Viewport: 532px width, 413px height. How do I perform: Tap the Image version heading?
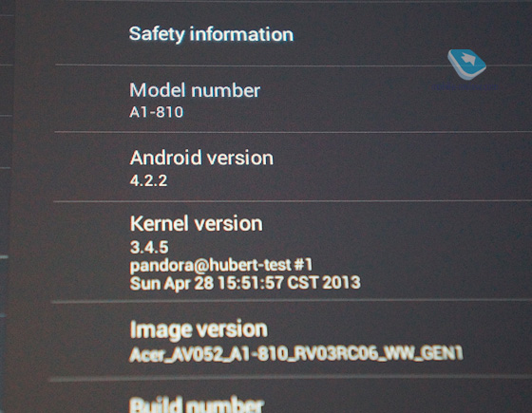click(199, 329)
